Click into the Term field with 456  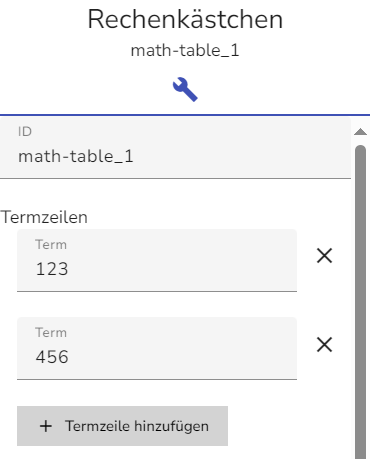[157, 348]
